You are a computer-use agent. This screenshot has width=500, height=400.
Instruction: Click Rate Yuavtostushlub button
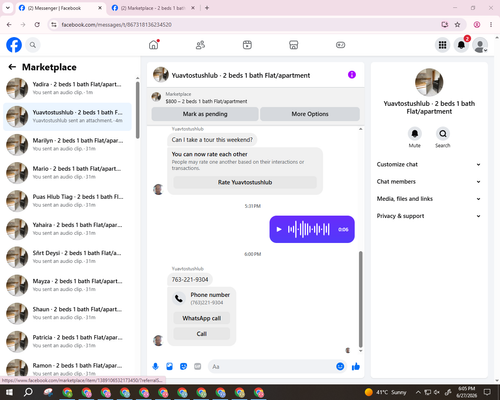(245, 182)
